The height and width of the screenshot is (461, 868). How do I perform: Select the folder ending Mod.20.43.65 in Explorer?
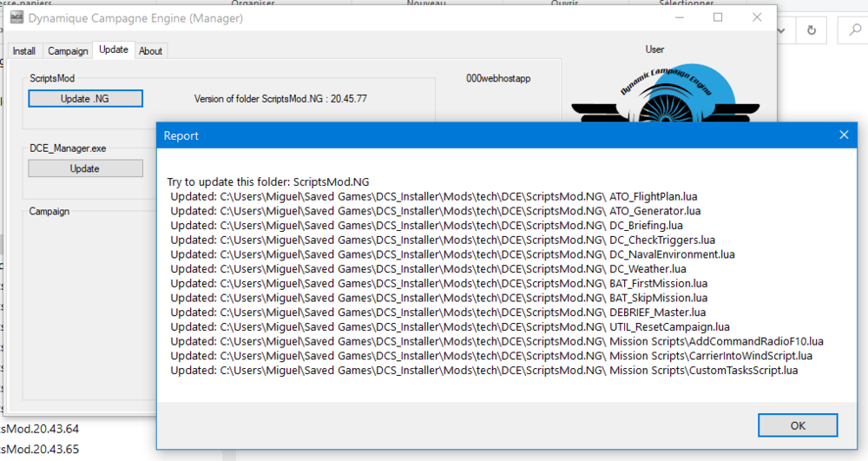coord(39,449)
